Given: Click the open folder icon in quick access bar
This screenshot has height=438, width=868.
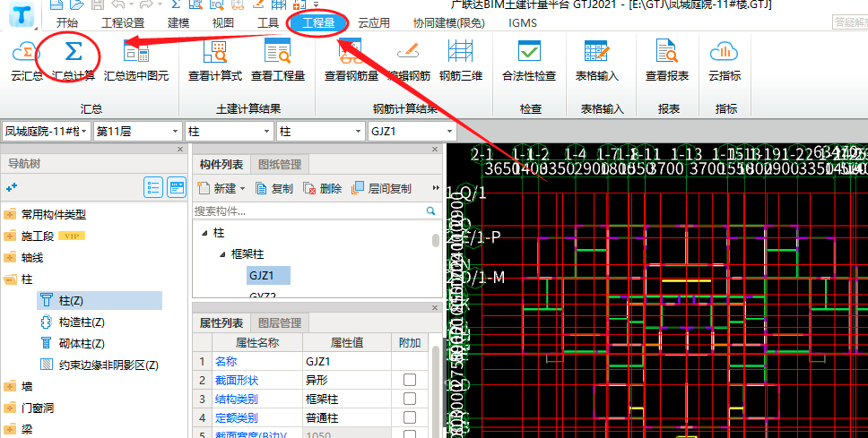Looking at the screenshot, I should tap(77, 4).
